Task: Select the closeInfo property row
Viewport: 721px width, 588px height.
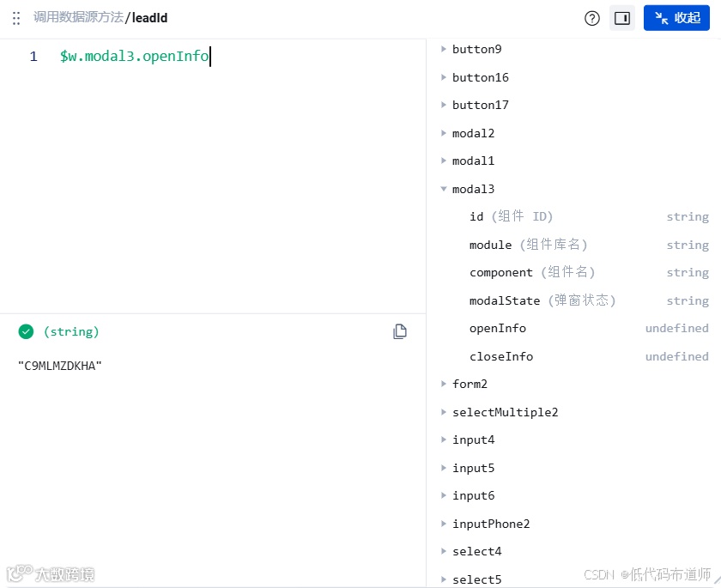Action: 589,356
